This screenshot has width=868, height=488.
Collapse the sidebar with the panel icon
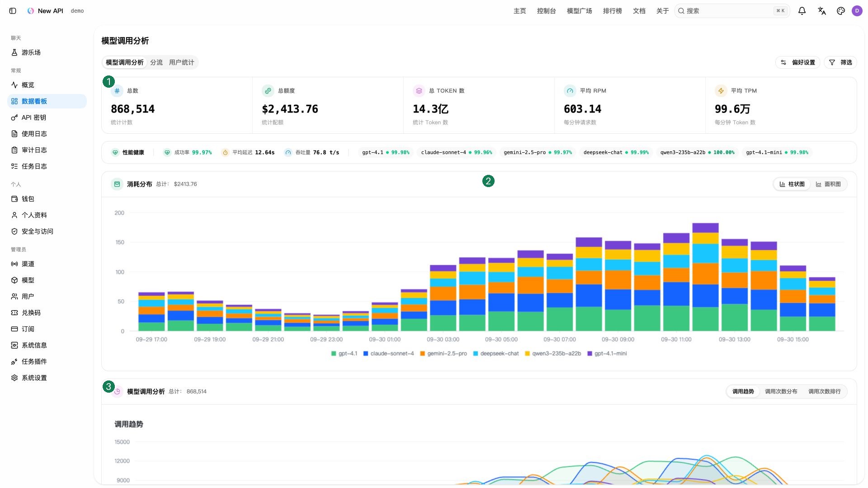13,11
